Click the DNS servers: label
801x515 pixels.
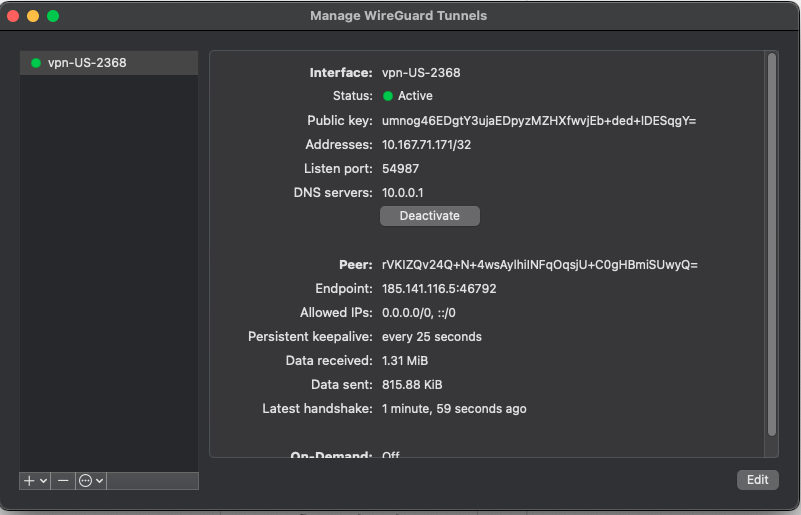[x=333, y=193]
